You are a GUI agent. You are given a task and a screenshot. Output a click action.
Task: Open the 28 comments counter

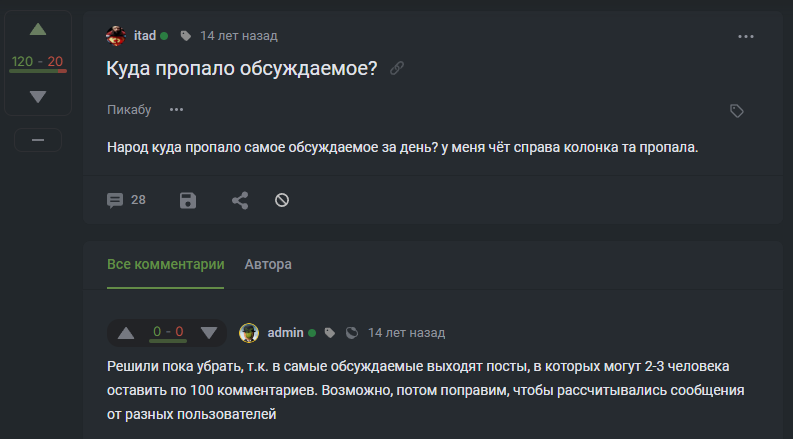(126, 200)
